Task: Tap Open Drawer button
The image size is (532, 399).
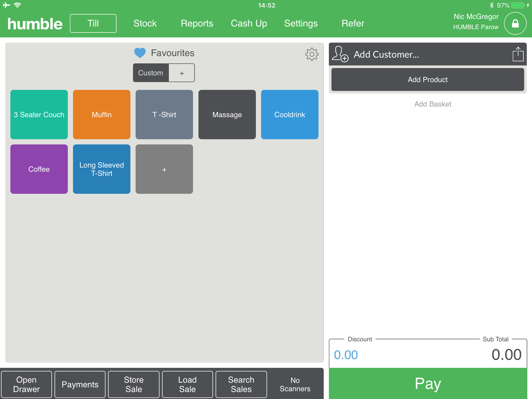Action: coord(26,384)
